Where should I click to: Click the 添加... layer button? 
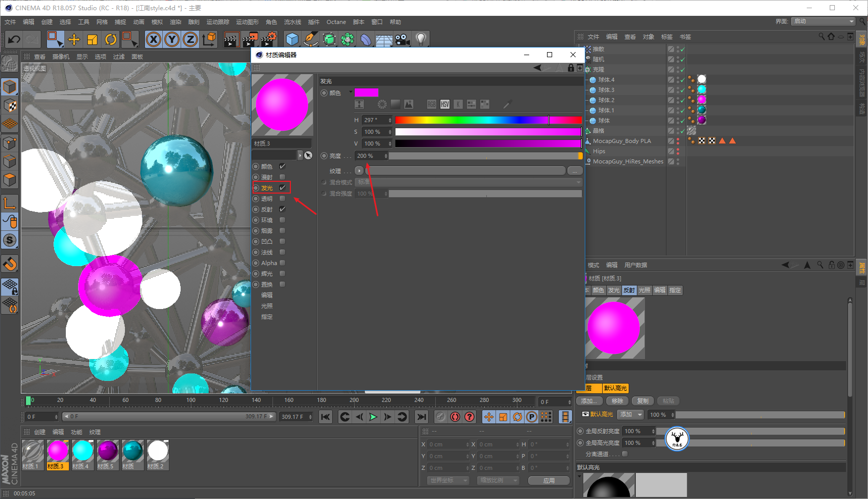tap(589, 401)
